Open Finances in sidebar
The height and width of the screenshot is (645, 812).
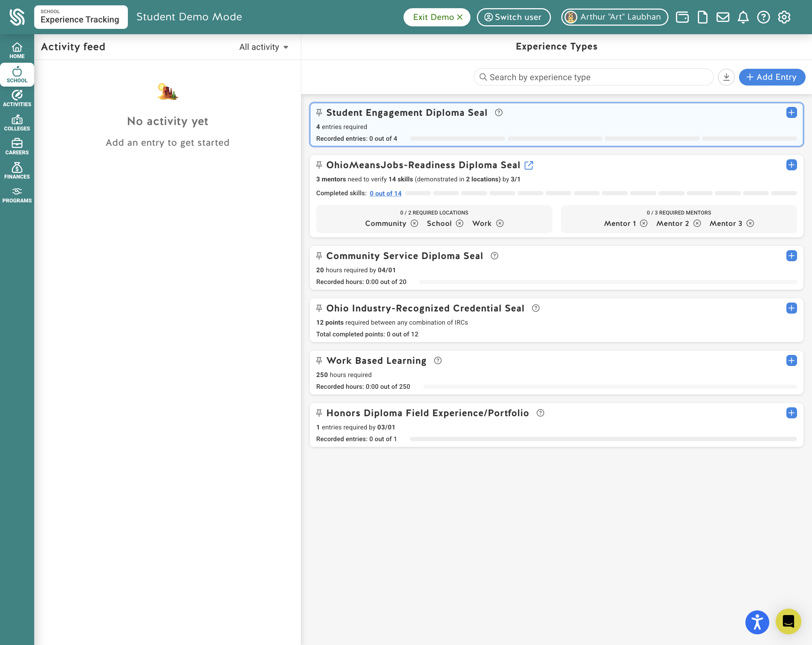(x=17, y=171)
